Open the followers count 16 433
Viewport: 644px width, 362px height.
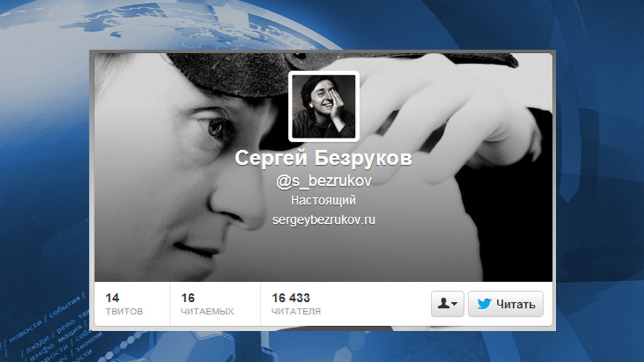(x=291, y=298)
